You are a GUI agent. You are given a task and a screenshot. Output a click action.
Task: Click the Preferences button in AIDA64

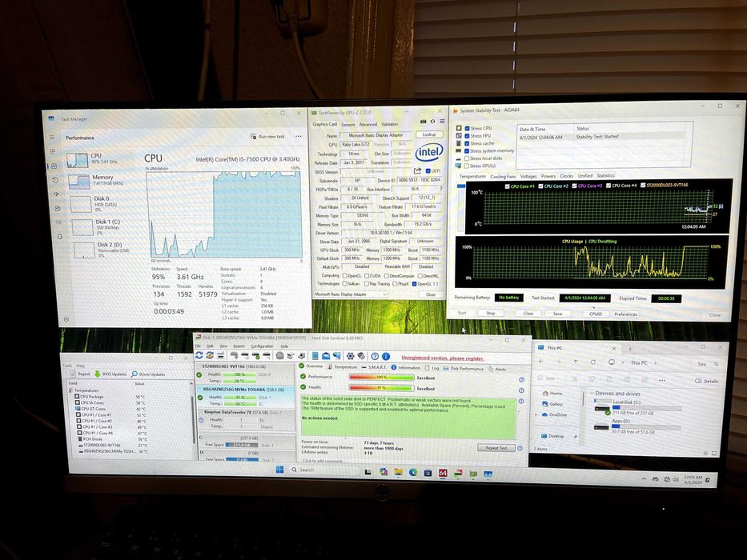tap(625, 314)
